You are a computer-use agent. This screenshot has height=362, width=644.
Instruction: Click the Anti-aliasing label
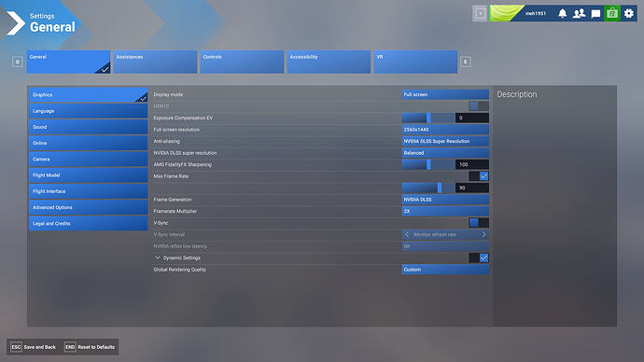(x=167, y=141)
